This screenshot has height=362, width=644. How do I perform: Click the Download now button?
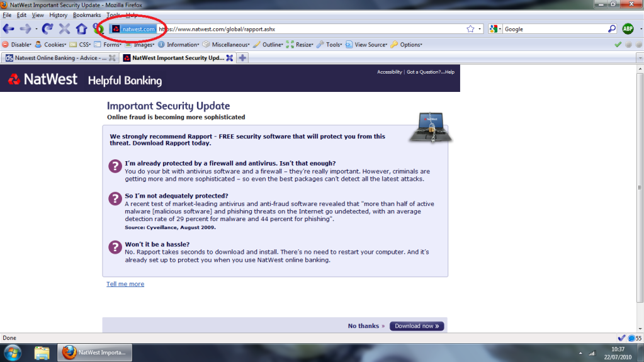click(x=417, y=326)
